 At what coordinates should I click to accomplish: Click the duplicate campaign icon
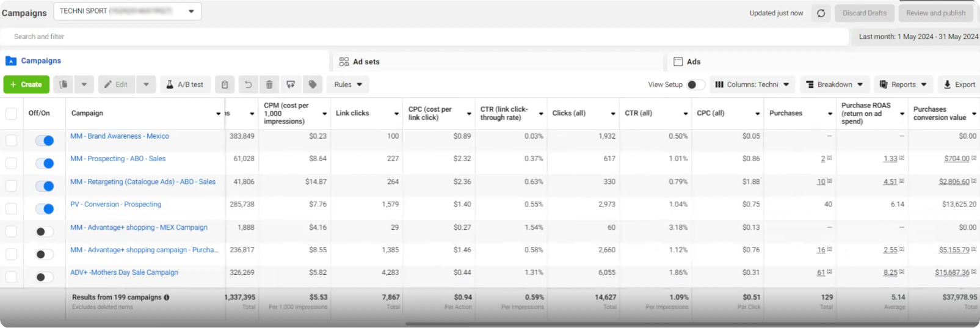[64, 85]
